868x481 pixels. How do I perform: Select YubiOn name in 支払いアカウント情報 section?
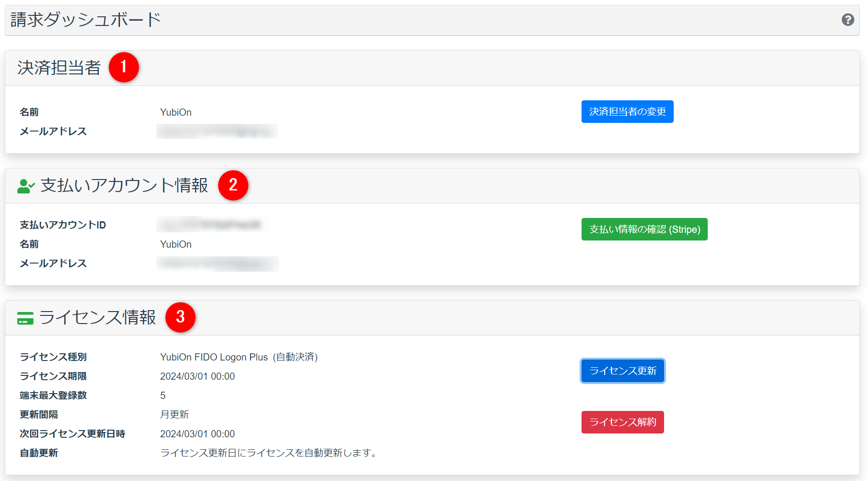(x=176, y=244)
